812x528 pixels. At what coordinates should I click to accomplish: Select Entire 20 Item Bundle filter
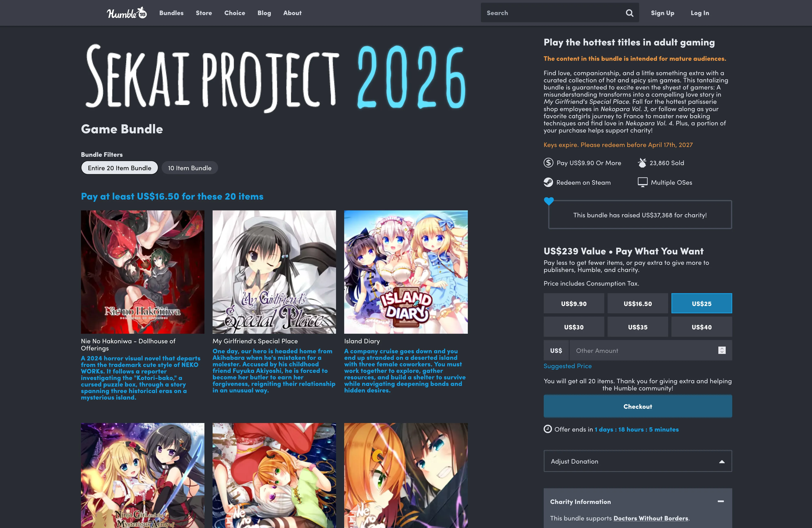coord(119,168)
